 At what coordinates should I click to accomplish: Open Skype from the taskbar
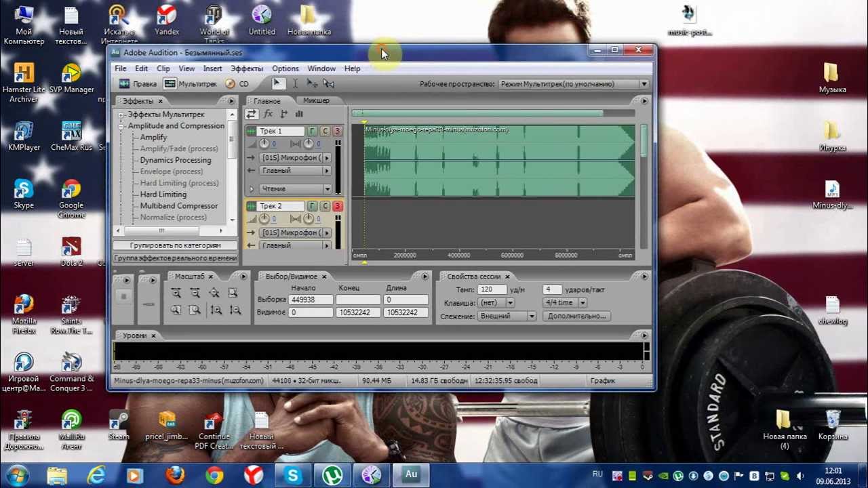pos(293,475)
